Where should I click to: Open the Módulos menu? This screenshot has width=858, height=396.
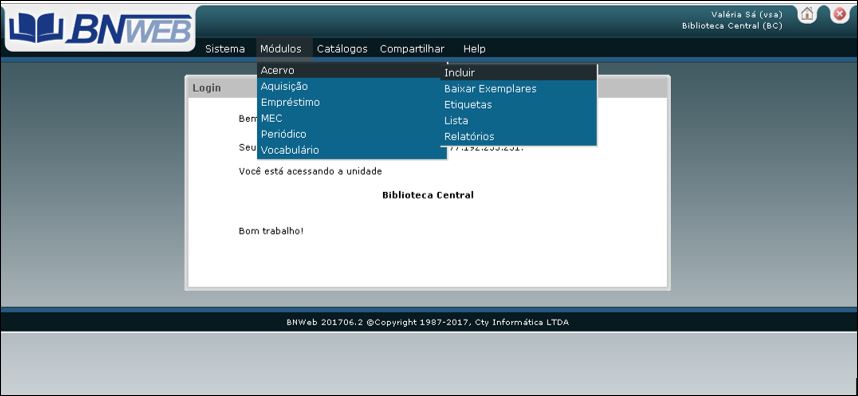281,49
